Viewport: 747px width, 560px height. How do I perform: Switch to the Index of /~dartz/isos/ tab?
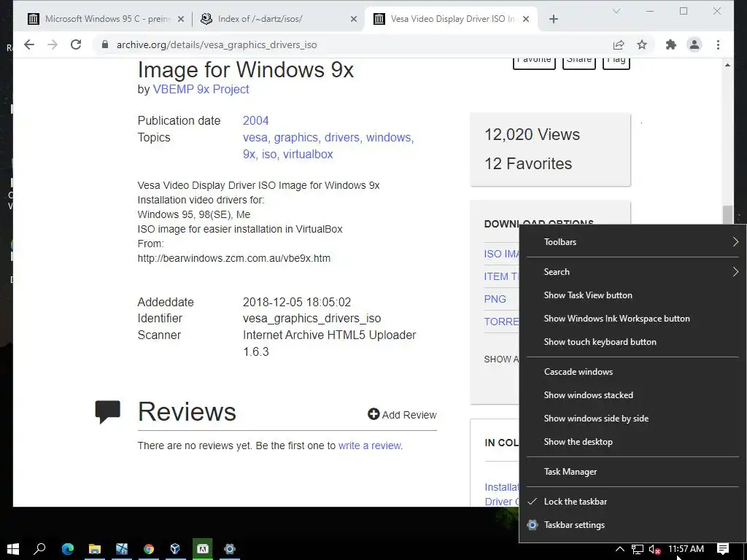pyautogui.click(x=278, y=19)
